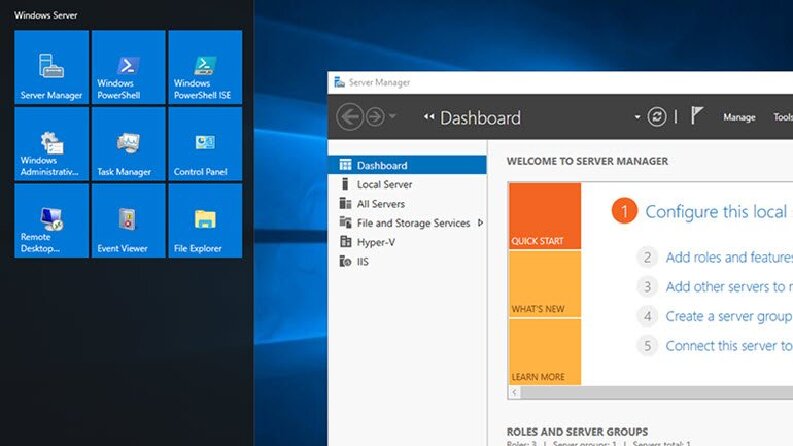Viewport: 793px width, 446px height.
Task: Open the notifications flag
Action: (x=697, y=115)
